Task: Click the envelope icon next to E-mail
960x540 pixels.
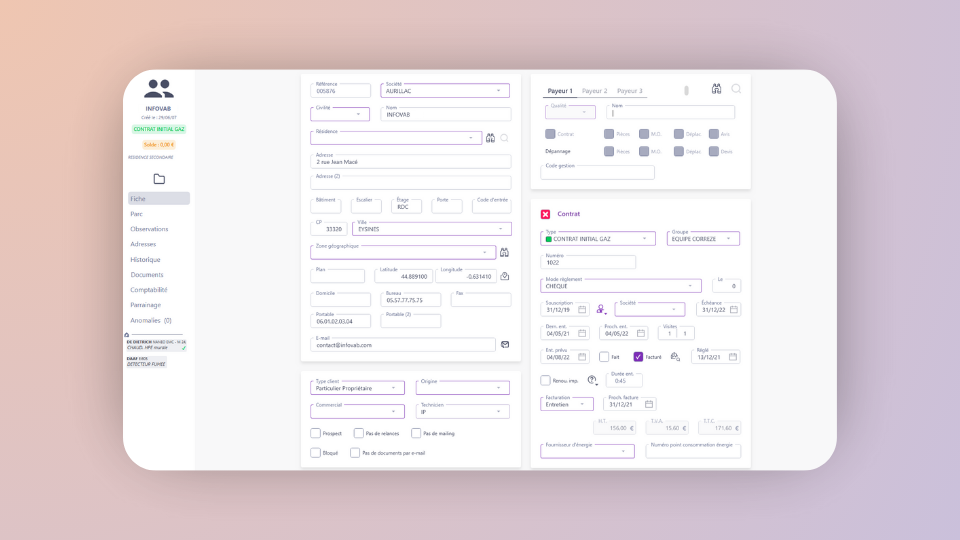Action: coord(505,344)
